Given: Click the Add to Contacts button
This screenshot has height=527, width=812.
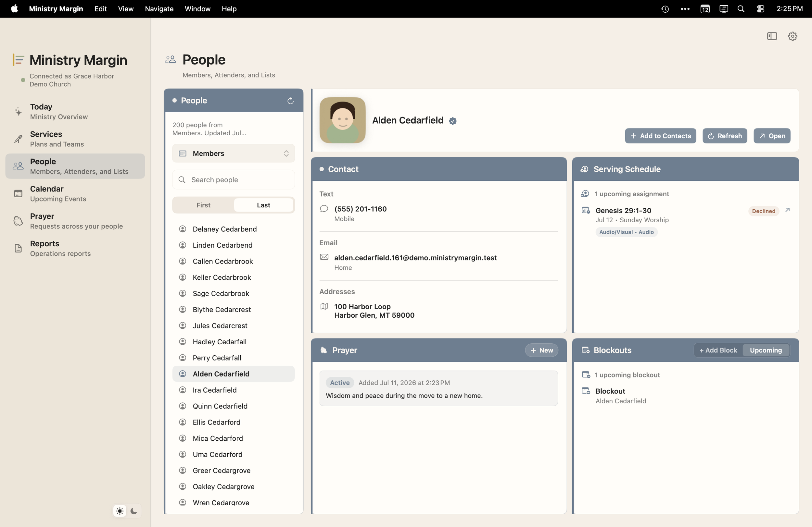Looking at the screenshot, I should click(660, 136).
